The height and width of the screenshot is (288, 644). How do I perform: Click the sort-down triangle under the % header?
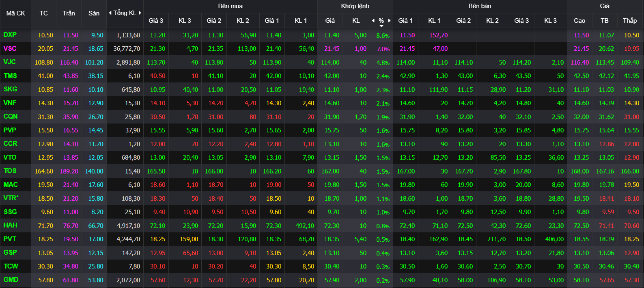(381, 26)
